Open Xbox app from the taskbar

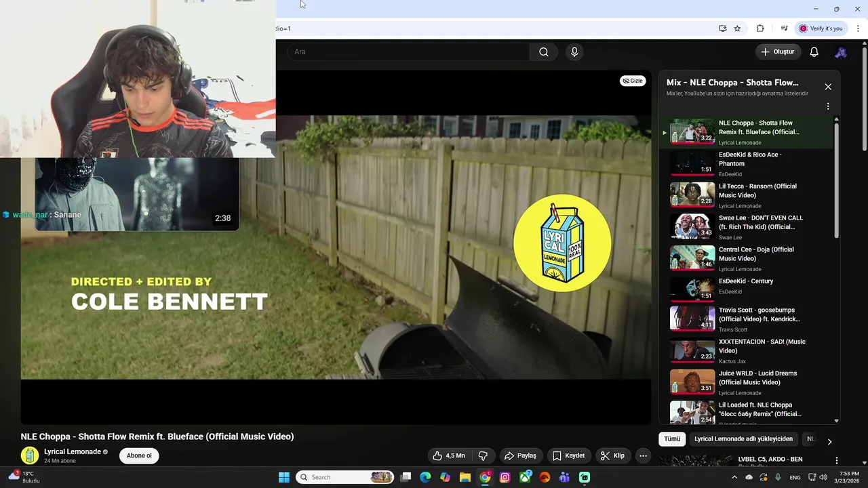point(525,477)
